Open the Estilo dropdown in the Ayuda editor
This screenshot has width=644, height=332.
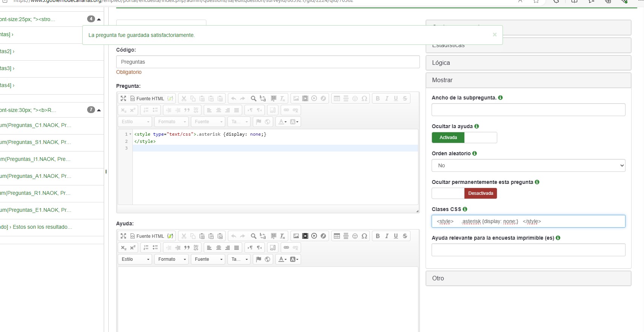[x=135, y=259]
